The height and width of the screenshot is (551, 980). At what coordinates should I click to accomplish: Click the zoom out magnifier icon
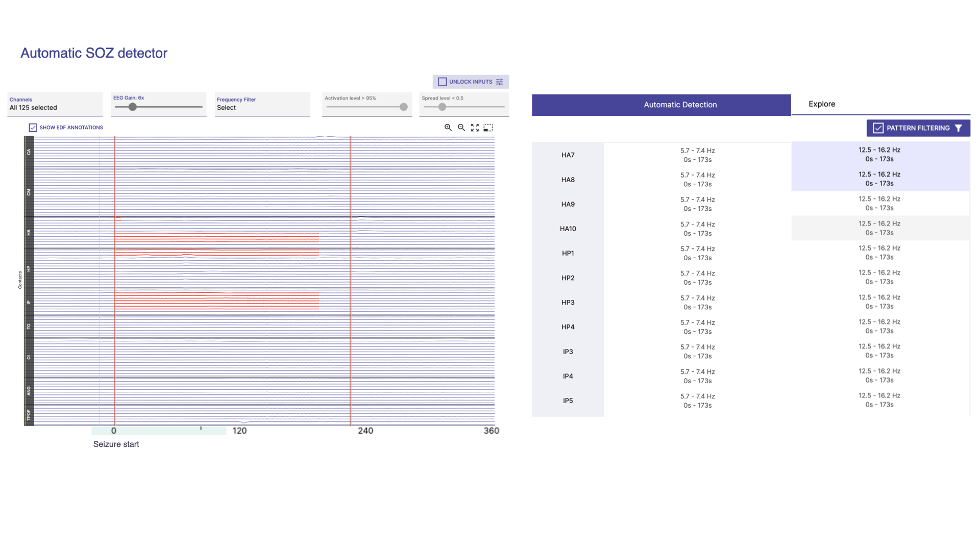pos(461,128)
